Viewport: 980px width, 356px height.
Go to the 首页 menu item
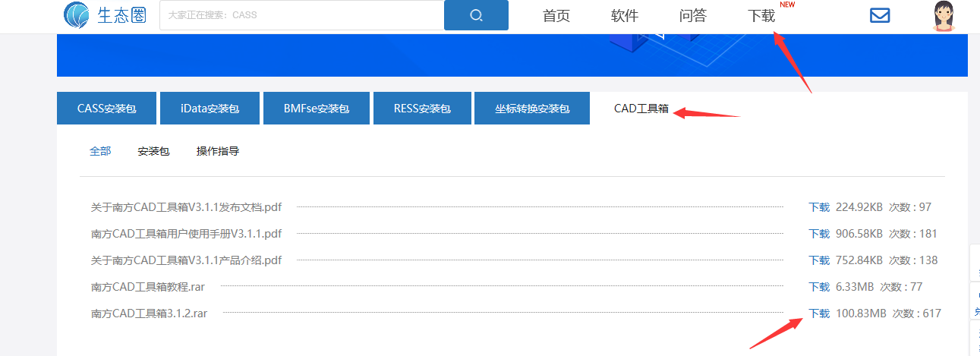tap(556, 16)
